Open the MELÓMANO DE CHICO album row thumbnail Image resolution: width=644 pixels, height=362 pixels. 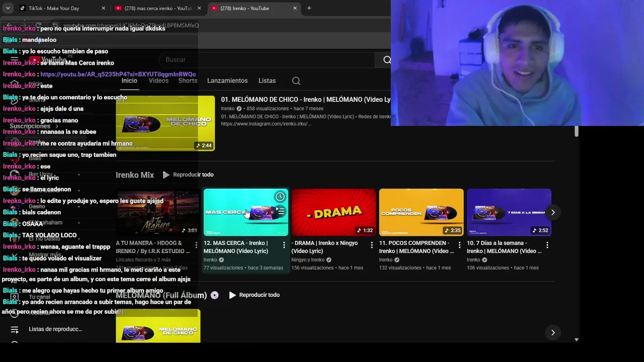point(158,326)
